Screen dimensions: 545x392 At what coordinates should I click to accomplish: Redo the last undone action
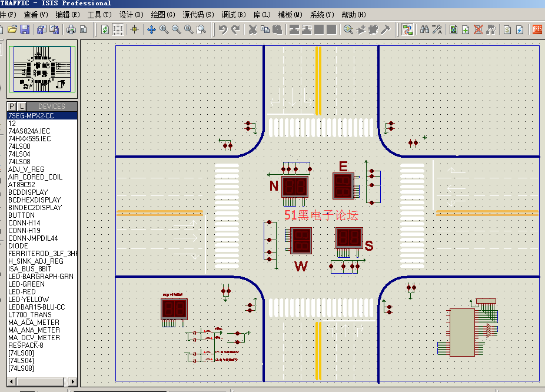point(235,29)
